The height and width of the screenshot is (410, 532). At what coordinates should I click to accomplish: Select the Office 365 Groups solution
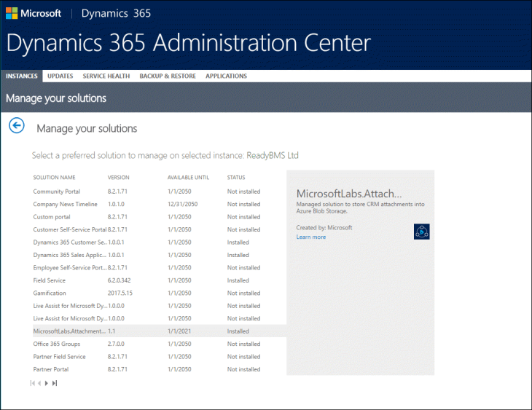tap(160, 344)
